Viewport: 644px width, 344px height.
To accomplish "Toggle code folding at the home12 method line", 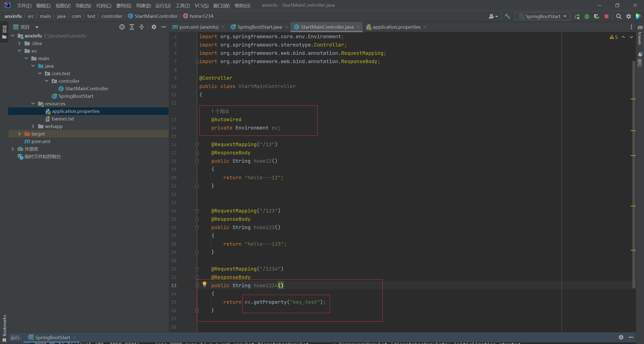I will (197, 161).
